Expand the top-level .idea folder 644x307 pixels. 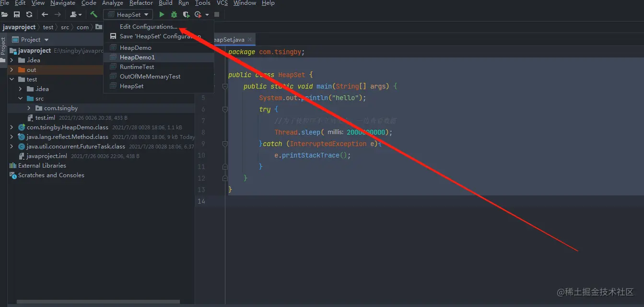click(x=12, y=60)
